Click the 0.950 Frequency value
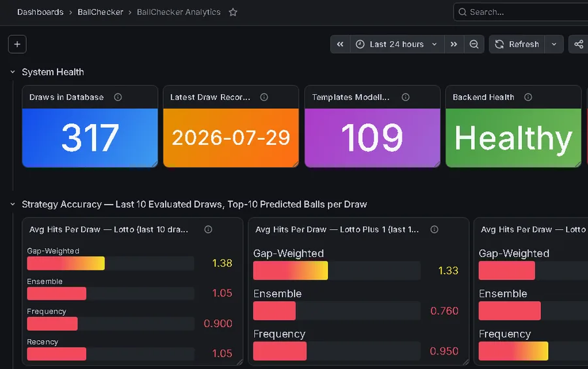588x369 pixels. pyautogui.click(x=444, y=351)
